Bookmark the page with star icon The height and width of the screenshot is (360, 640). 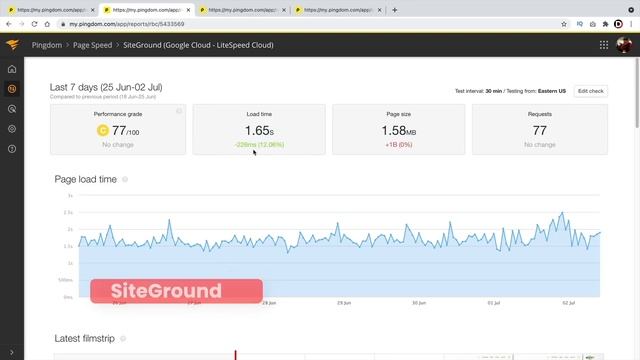click(564, 24)
